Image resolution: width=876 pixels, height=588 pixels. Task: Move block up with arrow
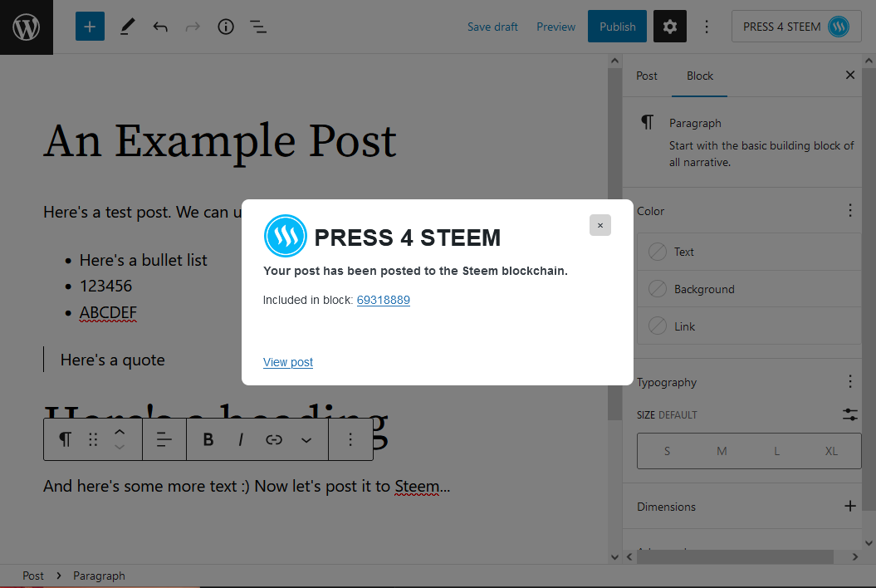(120, 432)
